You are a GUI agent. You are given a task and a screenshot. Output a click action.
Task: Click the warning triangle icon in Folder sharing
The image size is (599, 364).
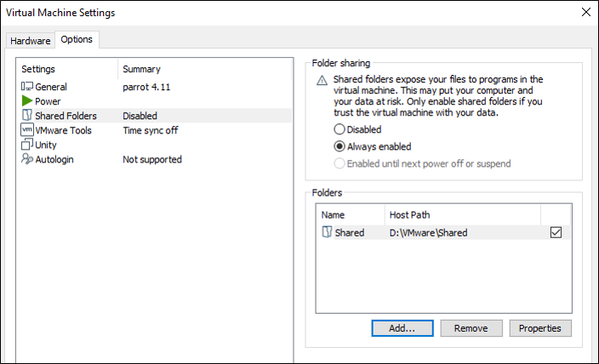[x=322, y=80]
